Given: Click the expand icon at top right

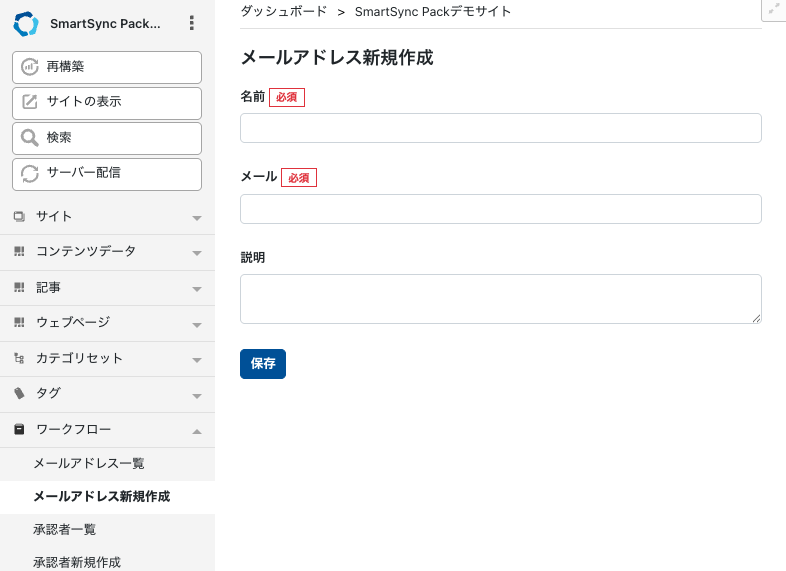Looking at the screenshot, I should pos(773,9).
